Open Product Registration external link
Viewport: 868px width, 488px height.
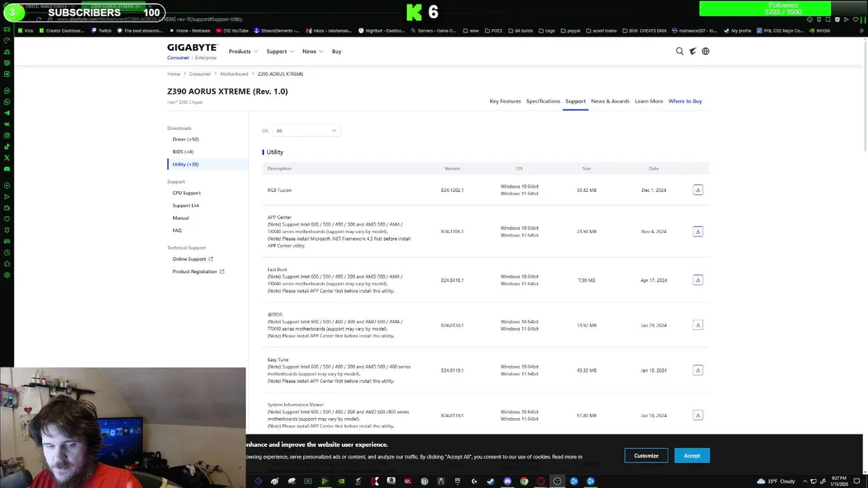click(x=198, y=271)
